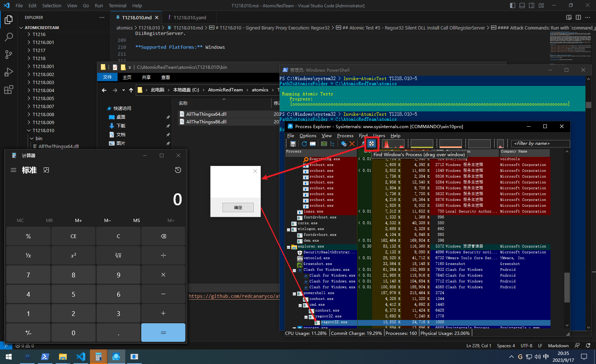Collapse the explorer.exe tree node in Process Explorer
The width and height of the screenshot is (596, 364).
[x=288, y=247]
